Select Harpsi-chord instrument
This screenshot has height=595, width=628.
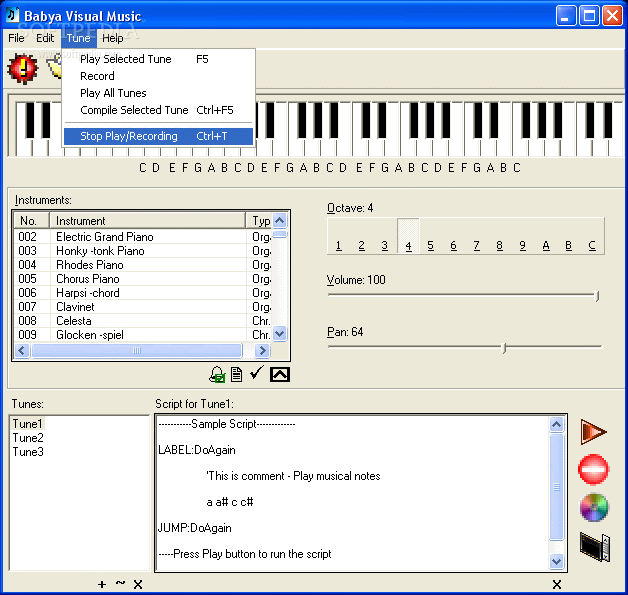tap(143, 293)
